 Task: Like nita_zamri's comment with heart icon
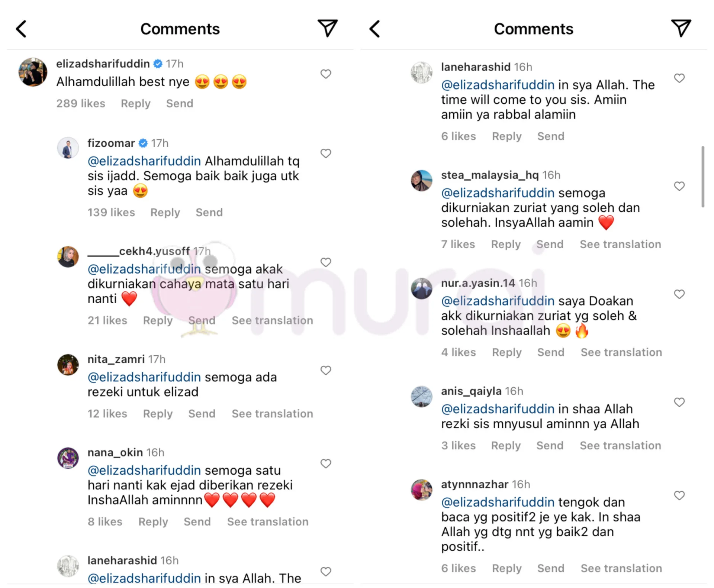click(x=326, y=370)
